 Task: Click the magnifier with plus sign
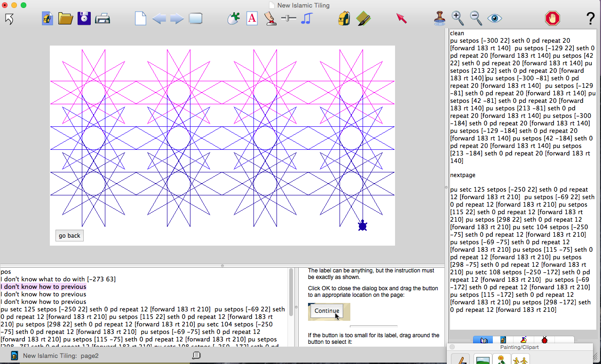(x=457, y=18)
